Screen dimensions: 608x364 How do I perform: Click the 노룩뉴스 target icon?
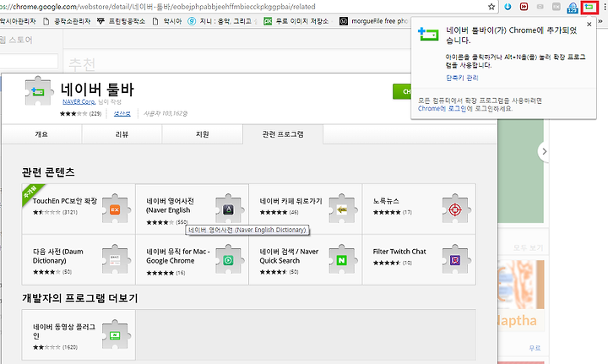tap(455, 209)
